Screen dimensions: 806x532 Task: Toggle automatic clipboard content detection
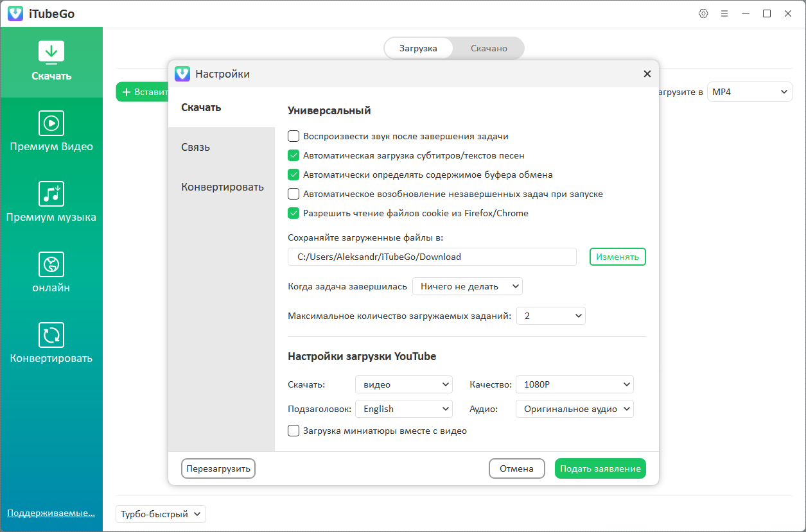click(293, 175)
